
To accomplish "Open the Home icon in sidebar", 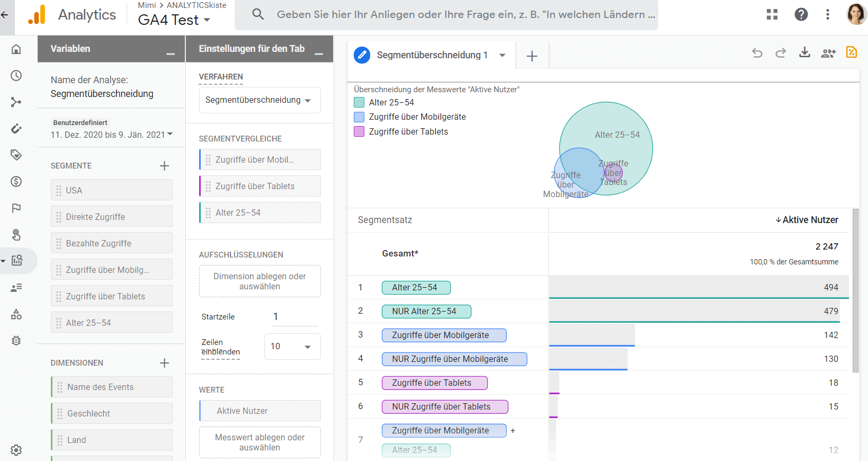I will pyautogui.click(x=16, y=49).
